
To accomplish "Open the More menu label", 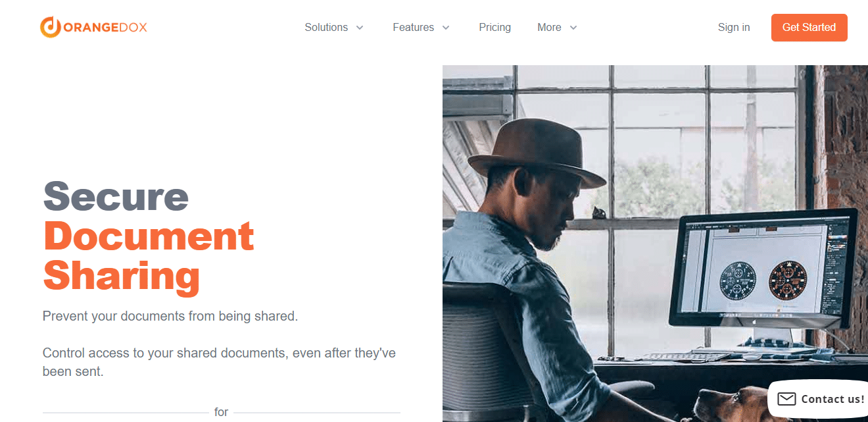I will [x=549, y=28].
